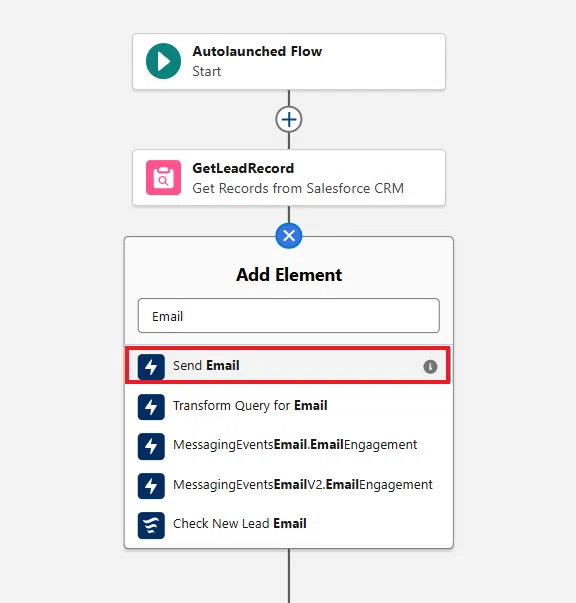Image resolution: width=576 pixels, height=603 pixels.
Task: Click the MessagingEventsEmail.EmailEngagement lightning icon
Action: coord(151,446)
